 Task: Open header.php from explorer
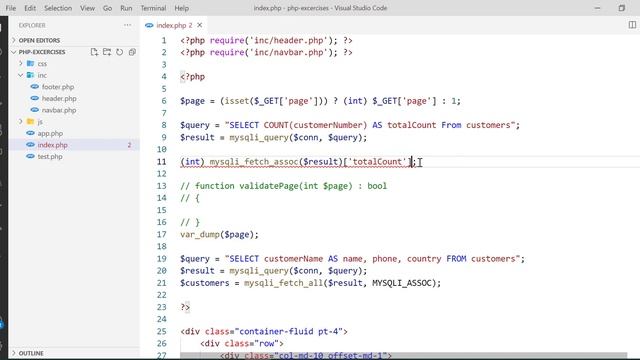59,98
